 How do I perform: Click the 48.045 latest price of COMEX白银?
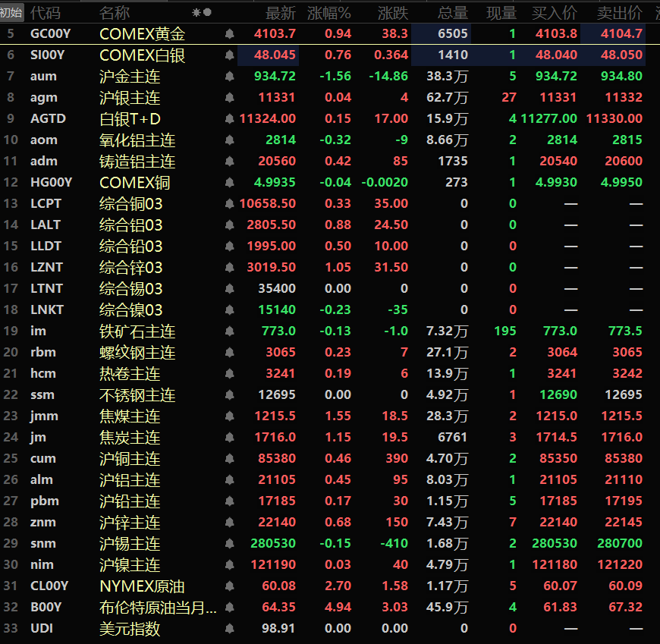click(x=269, y=55)
